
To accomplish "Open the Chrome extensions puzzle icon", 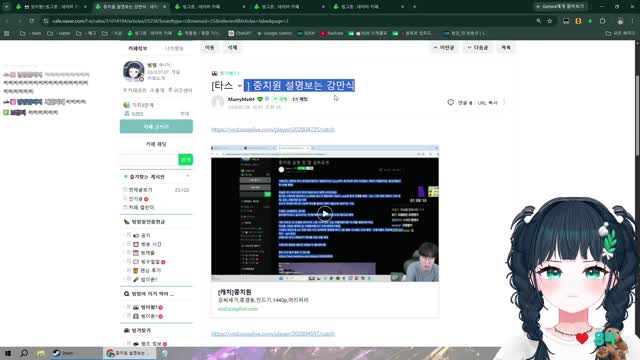I will pyautogui.click(x=602, y=21).
